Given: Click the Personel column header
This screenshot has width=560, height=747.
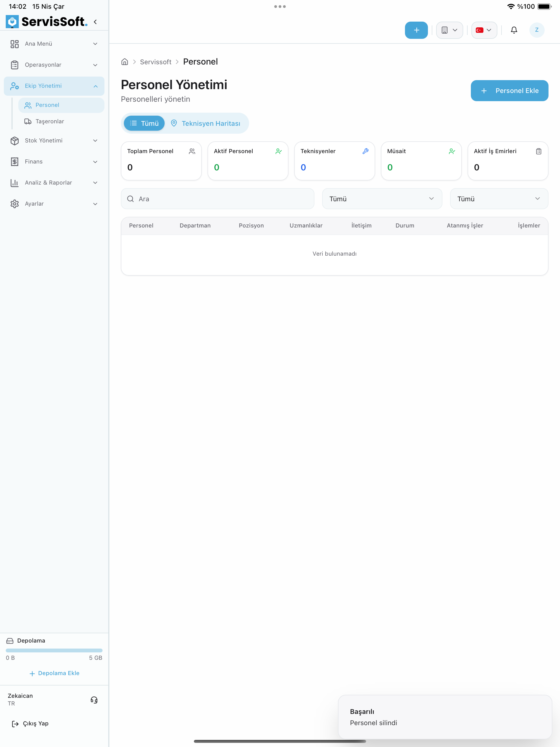Looking at the screenshot, I should point(141,226).
